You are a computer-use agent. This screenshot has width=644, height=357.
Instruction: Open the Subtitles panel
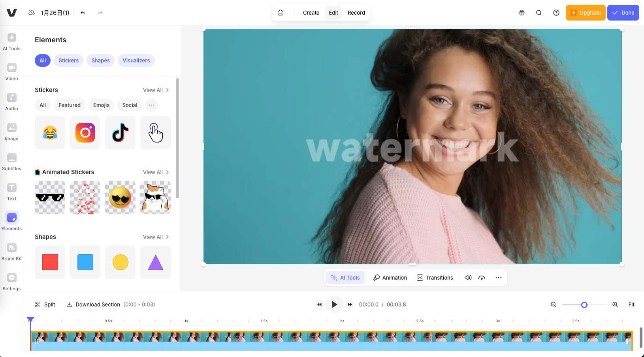pyautogui.click(x=11, y=161)
